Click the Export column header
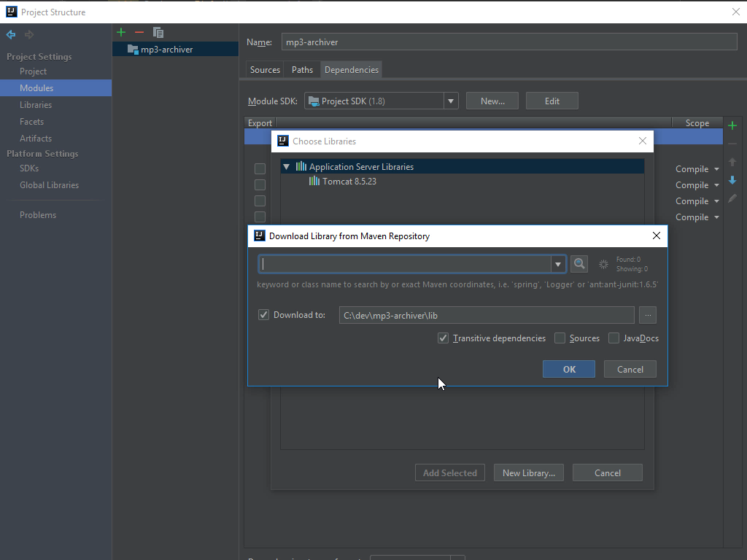Image resolution: width=747 pixels, height=560 pixels. click(x=260, y=122)
